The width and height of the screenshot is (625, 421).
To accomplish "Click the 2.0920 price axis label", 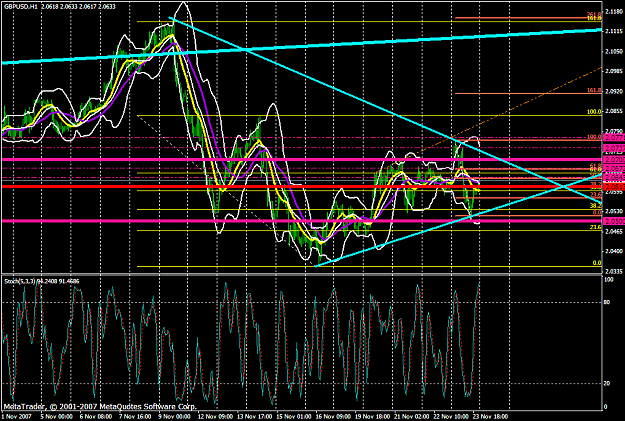I will [x=614, y=91].
